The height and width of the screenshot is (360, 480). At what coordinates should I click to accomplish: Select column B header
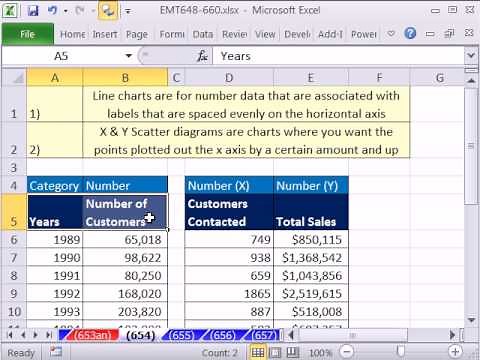[x=125, y=78]
